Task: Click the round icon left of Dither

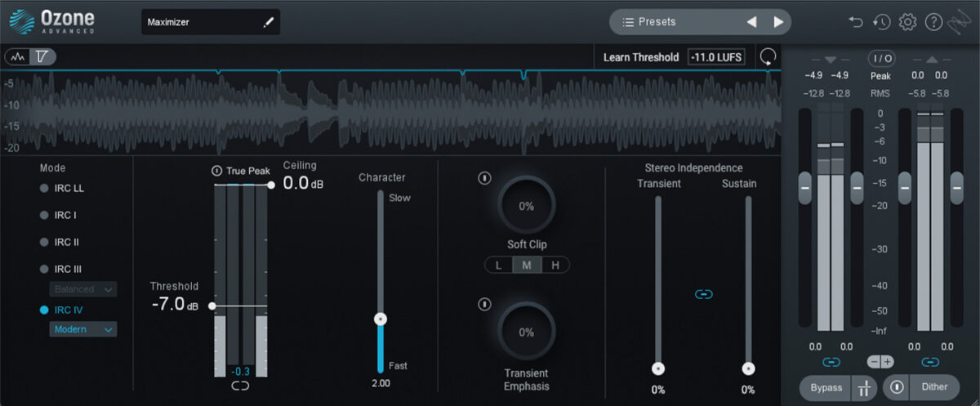Action: [897, 388]
